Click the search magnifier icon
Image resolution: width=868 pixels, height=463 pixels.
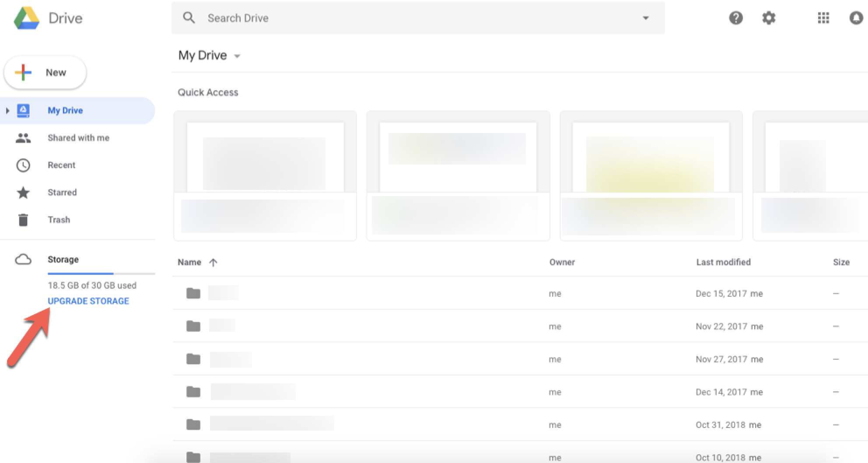coord(189,18)
